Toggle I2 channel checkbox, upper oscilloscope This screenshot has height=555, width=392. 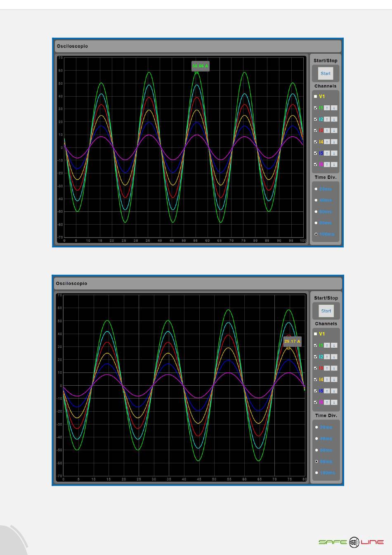[x=316, y=119]
